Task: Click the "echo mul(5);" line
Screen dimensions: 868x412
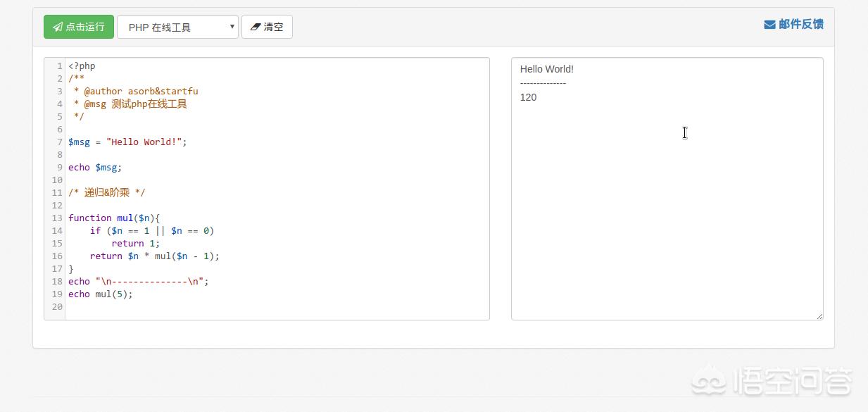Action: [x=101, y=294]
